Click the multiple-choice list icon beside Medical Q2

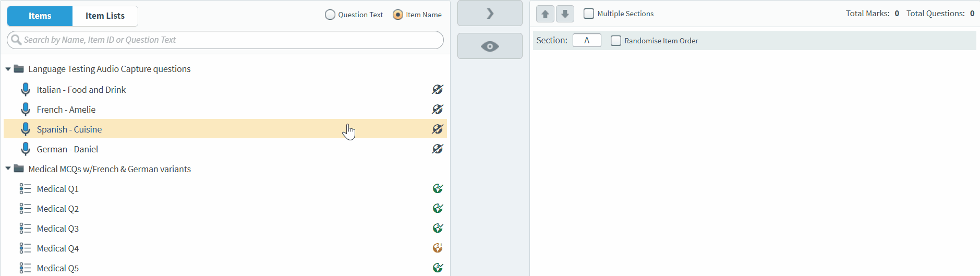[x=25, y=209]
